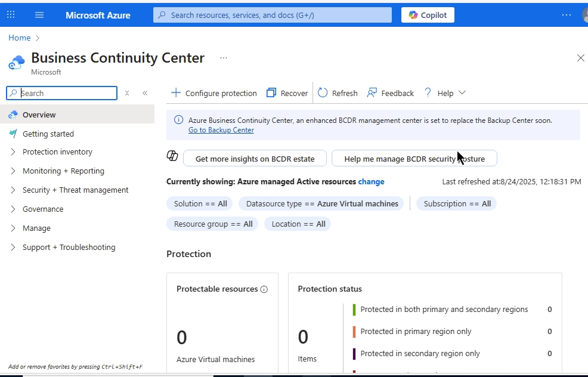Click Help me manage BCDR security posture

click(414, 159)
